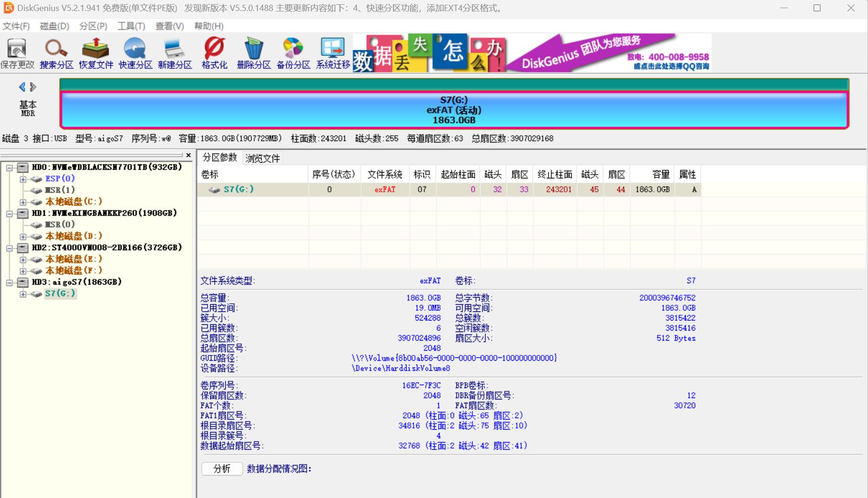The width and height of the screenshot is (868, 498).
Task: Select the 搜索分区 (Search Partition) tool
Action: pos(56,53)
